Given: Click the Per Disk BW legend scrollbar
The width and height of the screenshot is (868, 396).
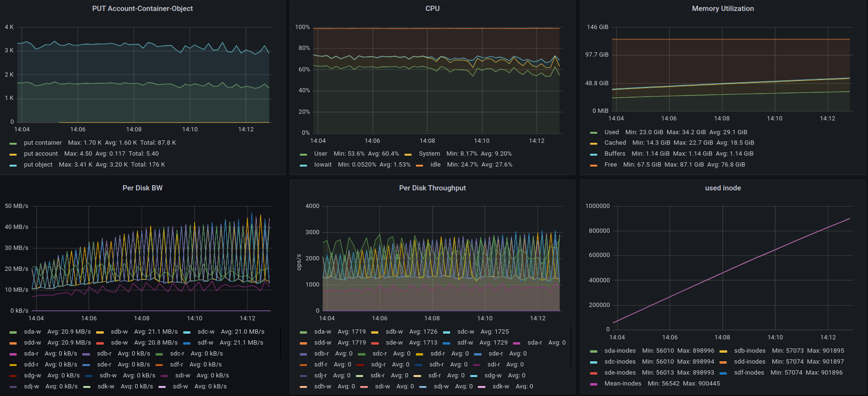Looking at the screenshot, I should coord(280,343).
